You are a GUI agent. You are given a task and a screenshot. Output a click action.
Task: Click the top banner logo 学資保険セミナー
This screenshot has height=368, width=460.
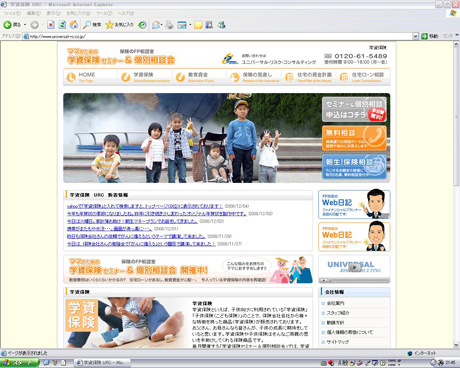[121, 56]
